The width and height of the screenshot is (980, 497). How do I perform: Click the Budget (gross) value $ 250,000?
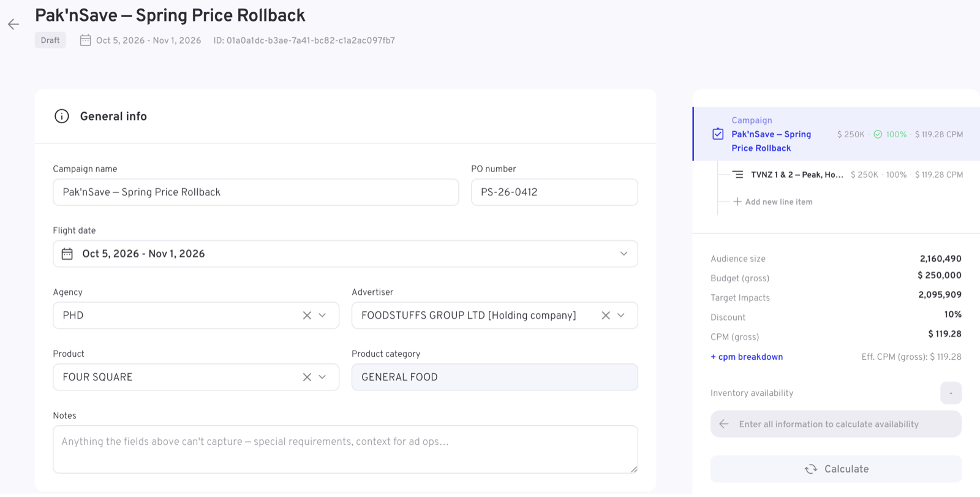[x=939, y=276]
